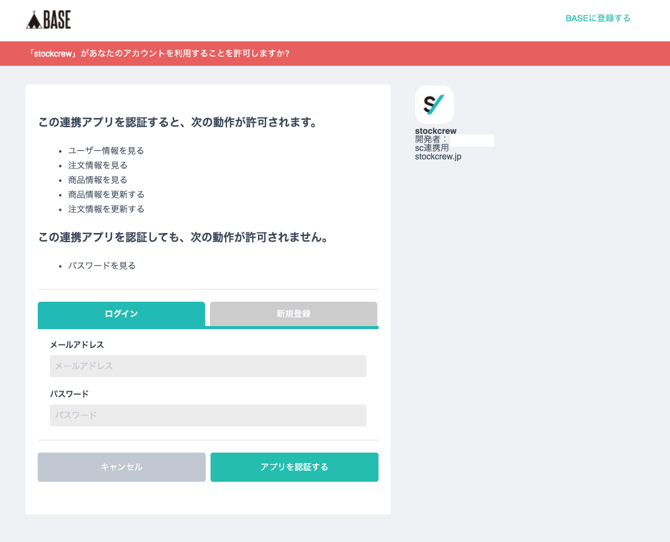670x542 pixels.
Task: Click the stockcrew app name text
Action: point(435,131)
